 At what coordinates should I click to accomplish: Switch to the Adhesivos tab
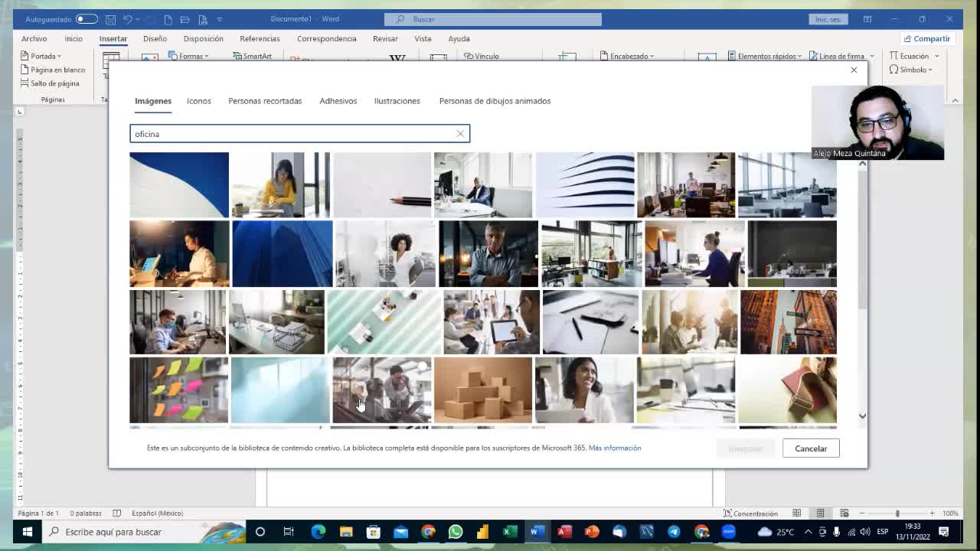click(338, 101)
